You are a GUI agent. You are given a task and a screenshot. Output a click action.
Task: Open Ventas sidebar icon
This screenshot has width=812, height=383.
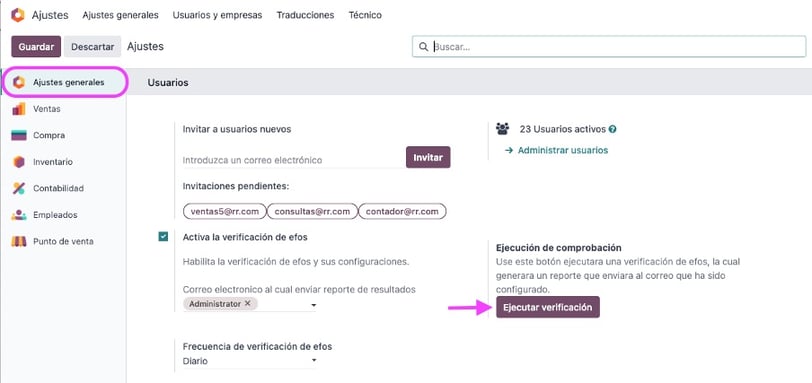(19, 109)
